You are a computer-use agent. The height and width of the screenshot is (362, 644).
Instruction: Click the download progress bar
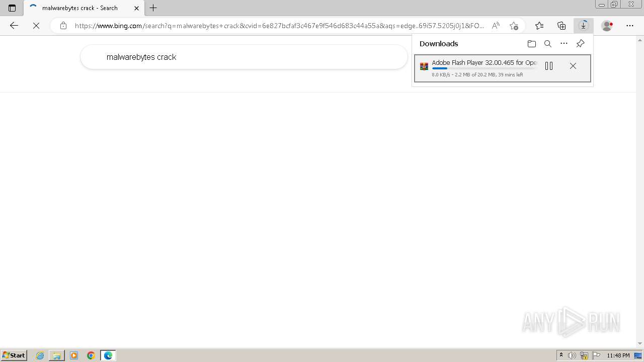[x=484, y=68]
